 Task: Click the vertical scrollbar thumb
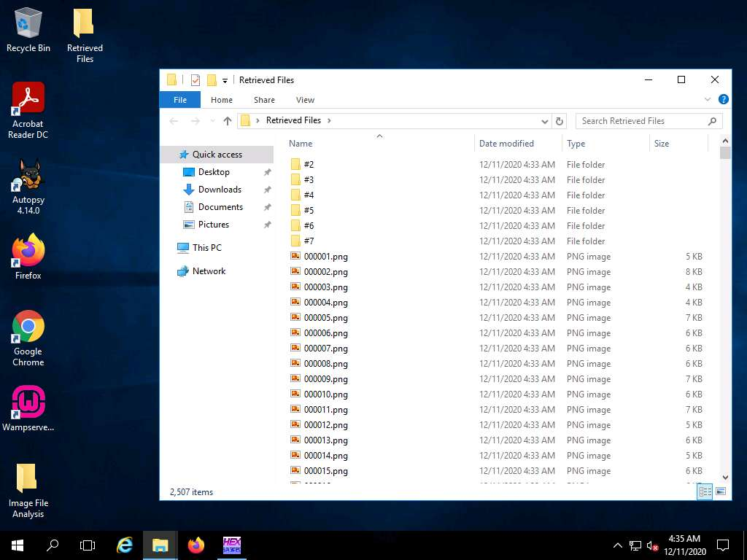click(725, 153)
